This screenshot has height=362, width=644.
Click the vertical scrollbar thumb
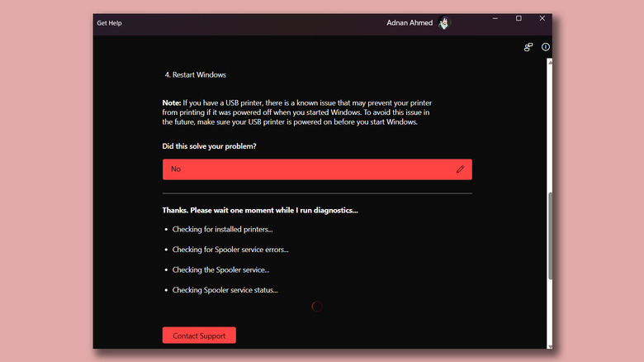click(x=550, y=236)
